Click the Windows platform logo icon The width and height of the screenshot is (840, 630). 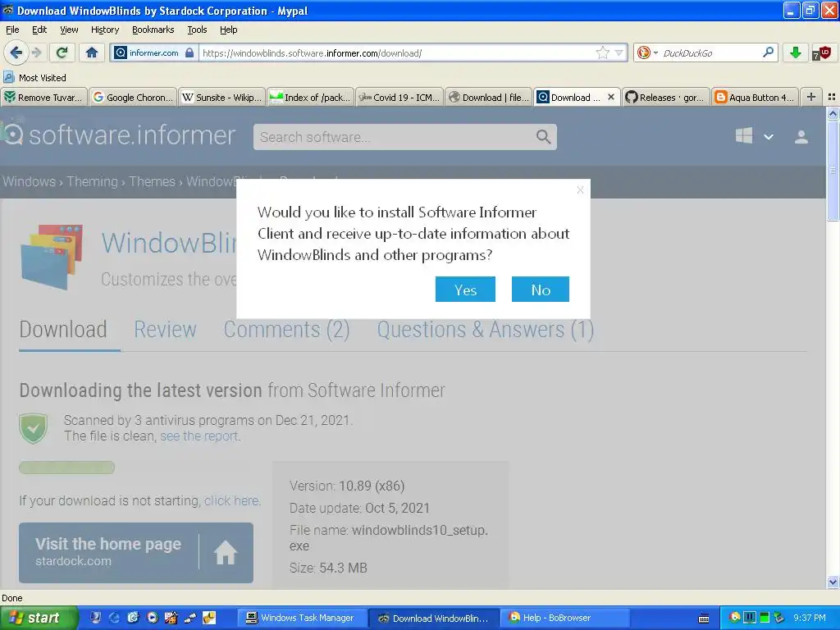[x=743, y=135]
